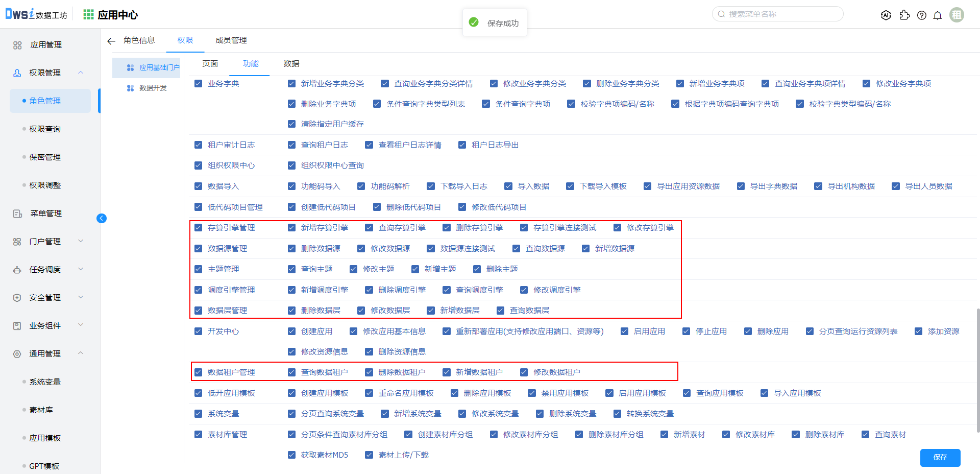Click the AI assistant icon in header
980x474 pixels.
point(886,15)
